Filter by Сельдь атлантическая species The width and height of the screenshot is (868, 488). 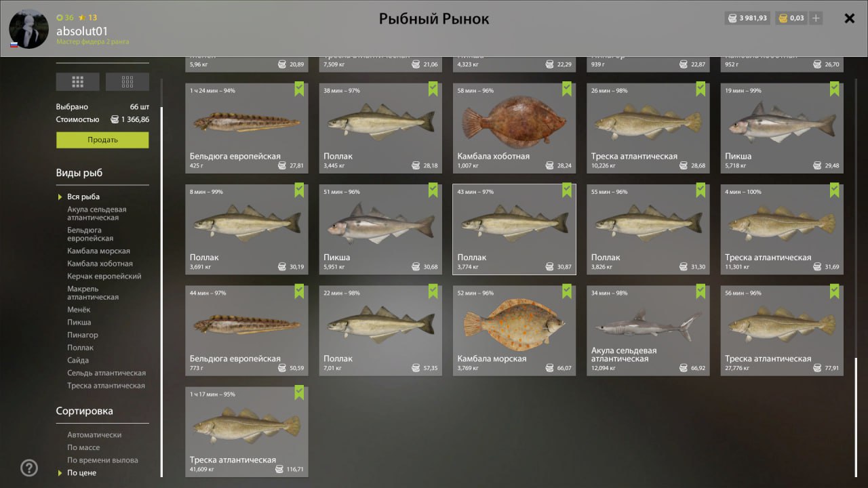106,373
